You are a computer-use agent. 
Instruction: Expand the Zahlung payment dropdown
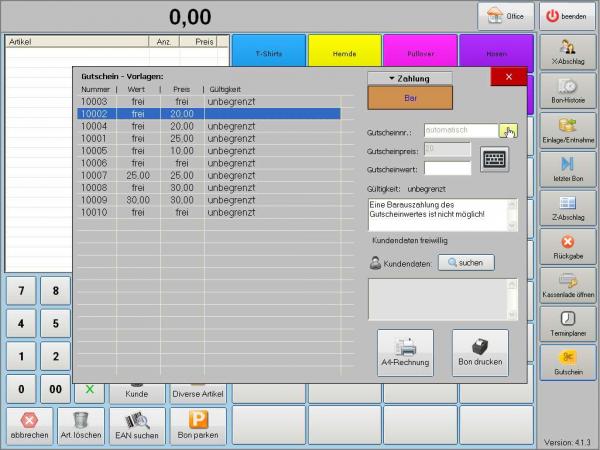[x=410, y=77]
